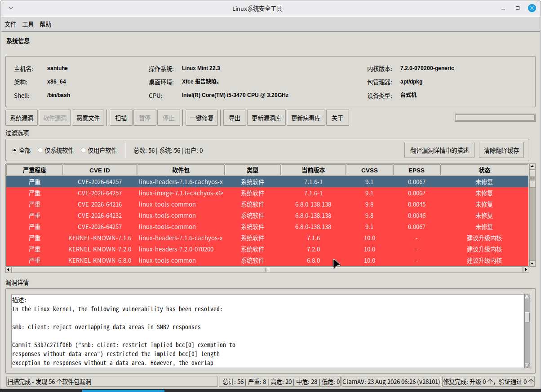Sort by the 软件包 column header
This screenshot has width=541, height=392.
181,170
